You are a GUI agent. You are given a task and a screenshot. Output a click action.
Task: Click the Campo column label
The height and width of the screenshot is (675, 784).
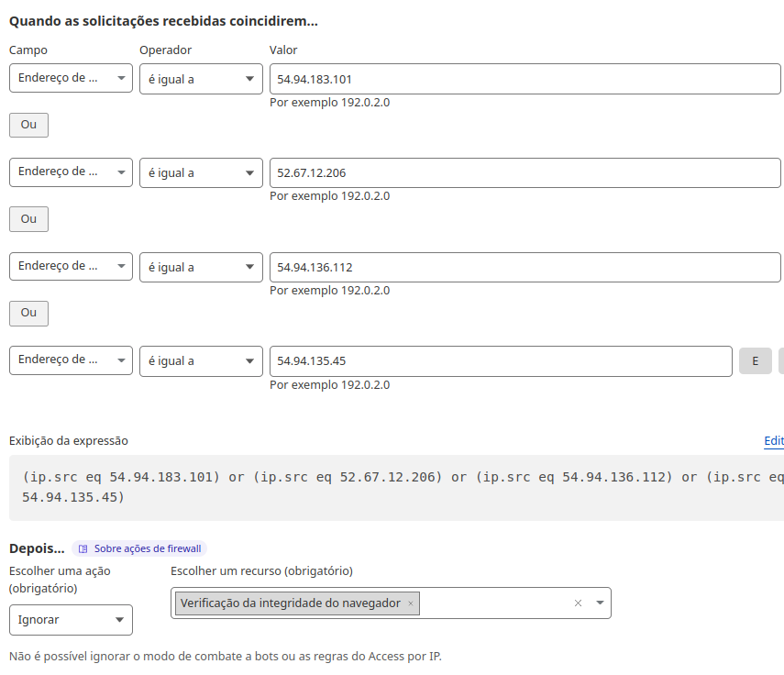[28, 50]
